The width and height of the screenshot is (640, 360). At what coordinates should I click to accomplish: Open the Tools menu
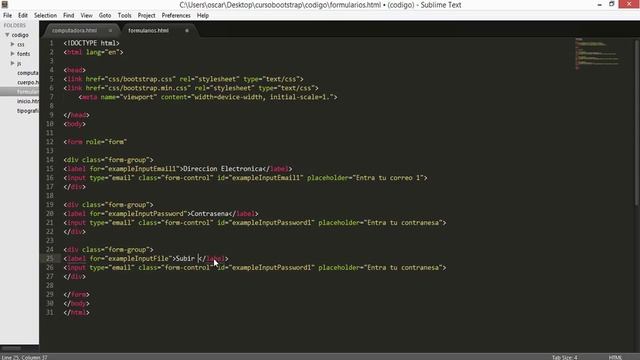pos(124,16)
